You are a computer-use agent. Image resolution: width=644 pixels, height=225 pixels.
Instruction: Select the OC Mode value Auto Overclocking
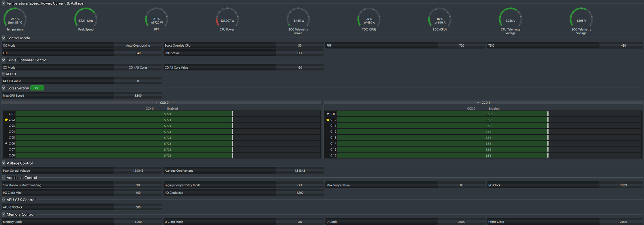pyautogui.click(x=138, y=46)
